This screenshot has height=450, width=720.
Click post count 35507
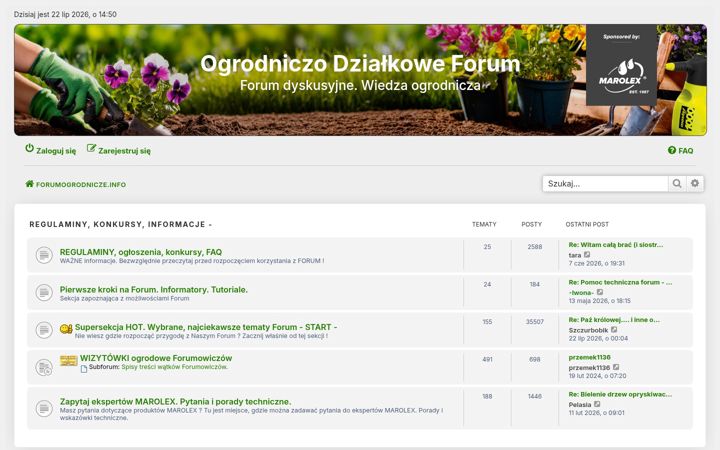pyautogui.click(x=534, y=322)
